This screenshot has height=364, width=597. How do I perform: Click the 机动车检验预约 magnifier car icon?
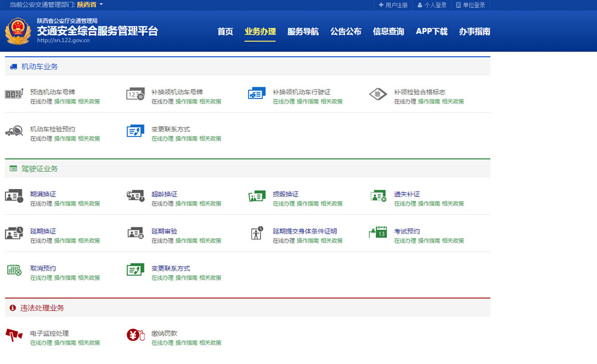pos(14,131)
